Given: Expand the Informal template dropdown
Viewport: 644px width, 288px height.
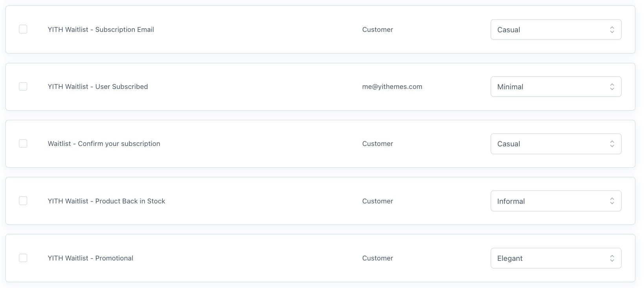Looking at the screenshot, I should point(556,201).
